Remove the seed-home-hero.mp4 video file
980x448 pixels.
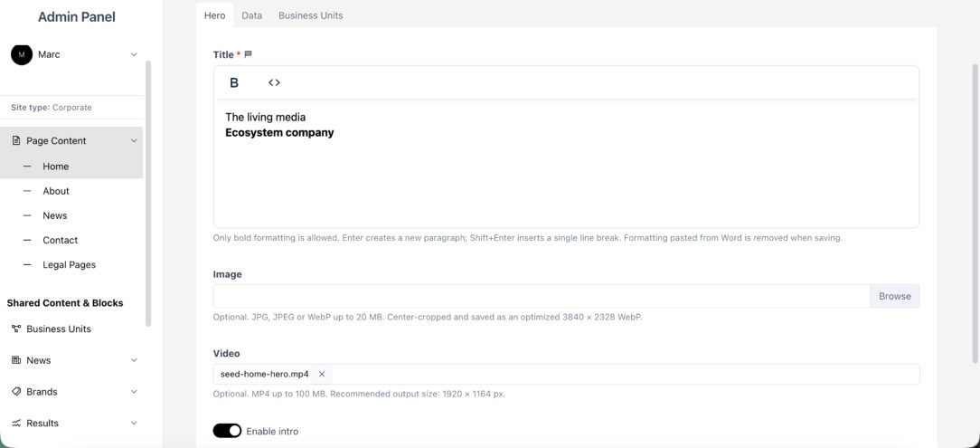click(322, 374)
